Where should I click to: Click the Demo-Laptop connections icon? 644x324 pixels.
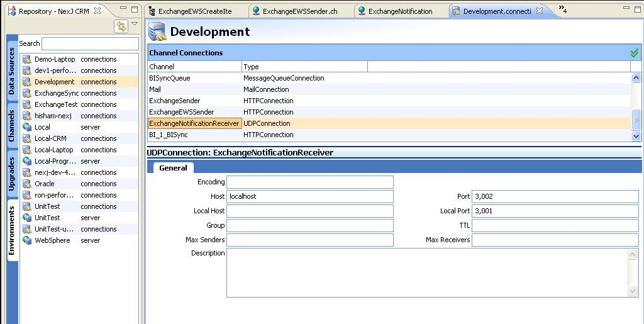27,59
